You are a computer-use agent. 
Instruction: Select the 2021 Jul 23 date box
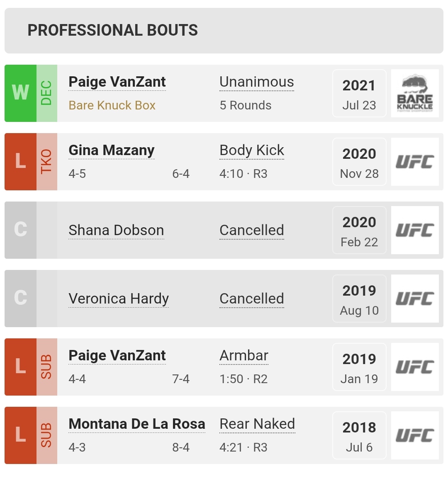tap(359, 93)
